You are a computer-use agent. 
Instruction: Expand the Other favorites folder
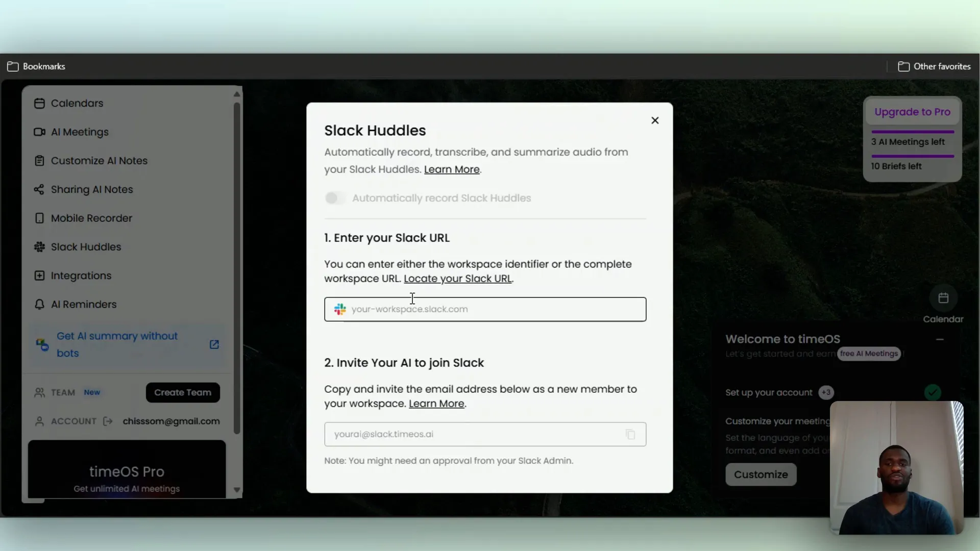(934, 66)
